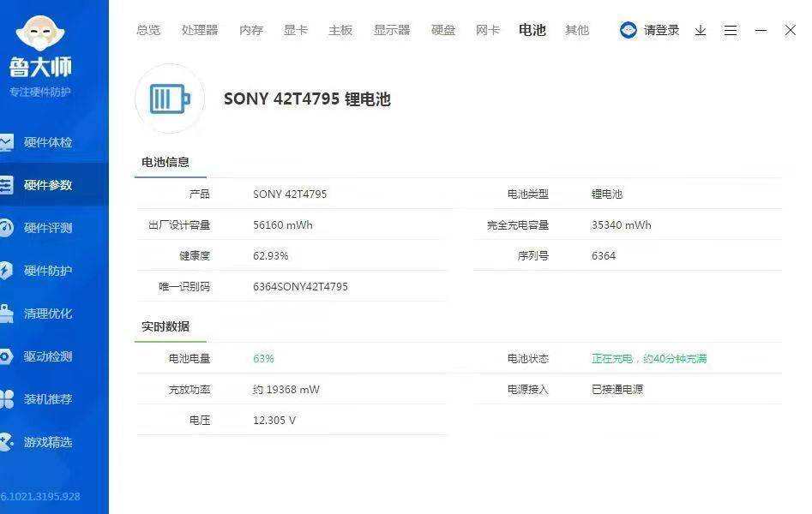Click the battery illustration icon
This screenshot has height=514, width=812.
[170, 99]
